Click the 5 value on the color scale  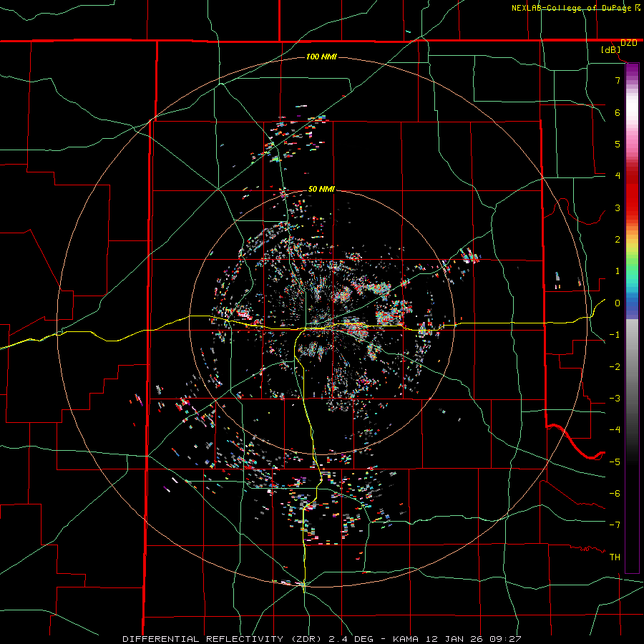pos(618,144)
